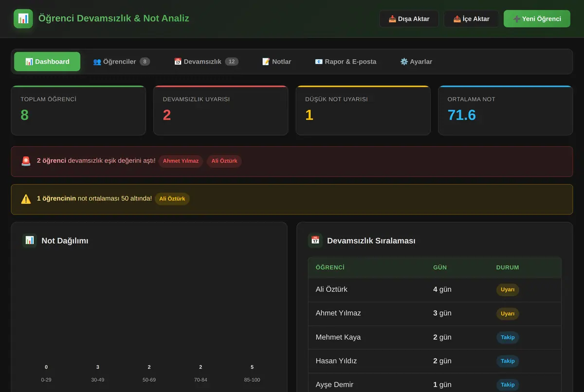The width and height of the screenshot is (584, 392).
Task: Click the Devamsızlık Uyarısı stat card
Action: 220,110
